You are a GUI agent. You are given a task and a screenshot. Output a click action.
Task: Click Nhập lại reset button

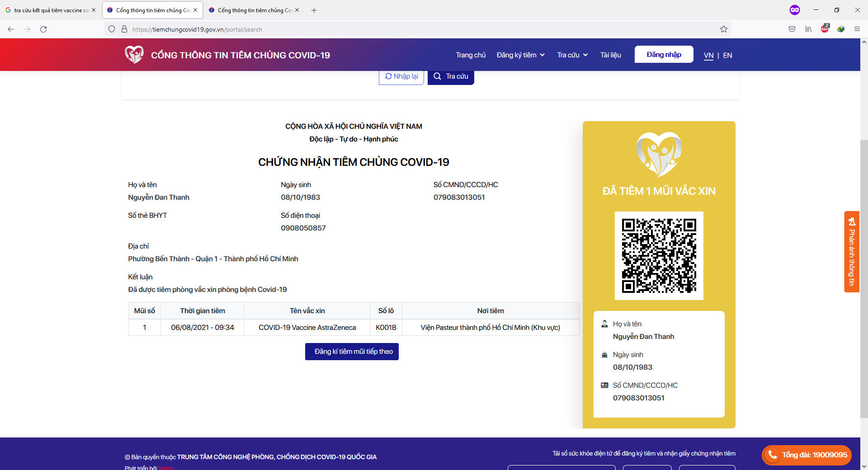point(401,76)
